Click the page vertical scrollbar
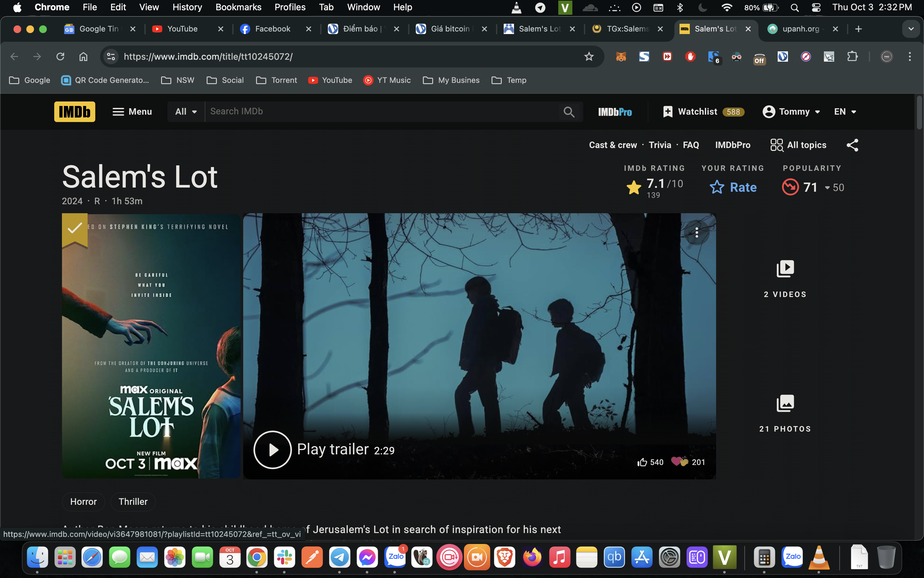 tap(919, 113)
